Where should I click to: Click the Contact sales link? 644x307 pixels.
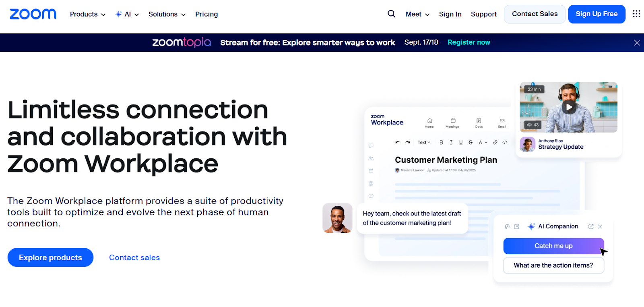tap(134, 257)
